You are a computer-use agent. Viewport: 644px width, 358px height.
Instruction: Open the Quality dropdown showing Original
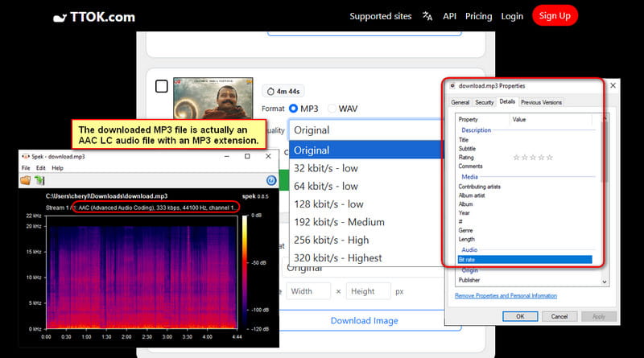click(366, 130)
